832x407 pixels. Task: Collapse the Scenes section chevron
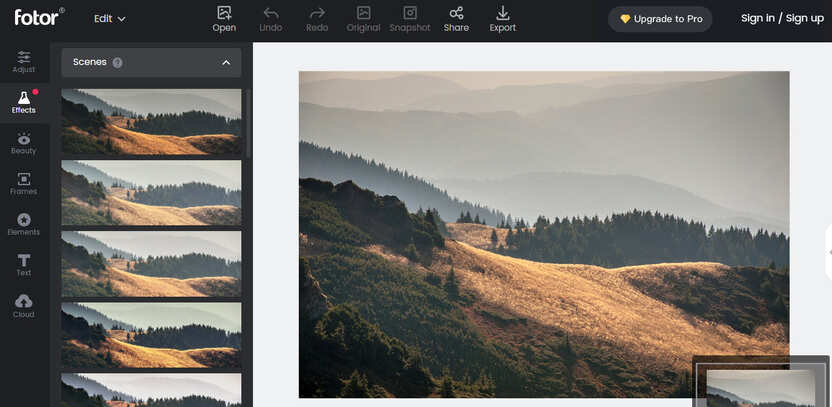pyautogui.click(x=226, y=63)
